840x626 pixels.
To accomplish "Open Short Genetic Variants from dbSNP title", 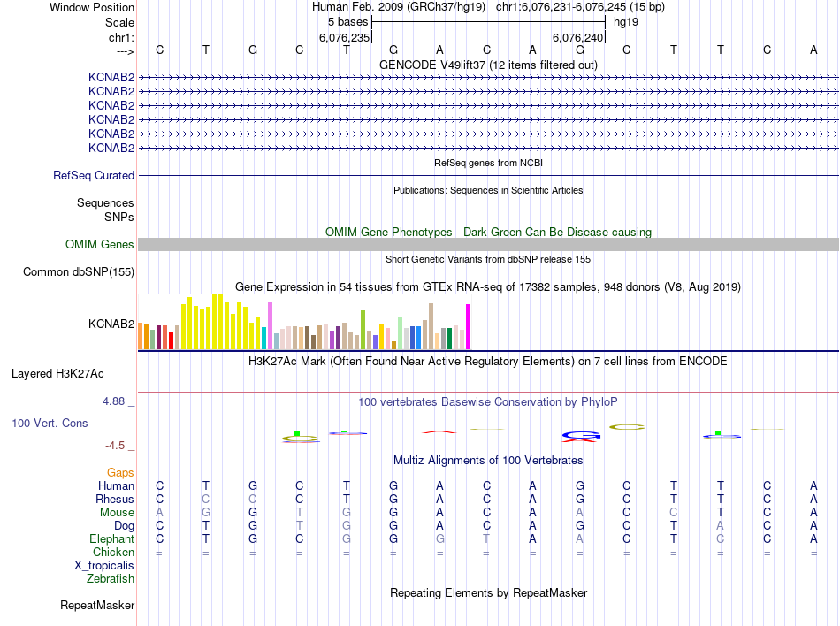I will click(488, 259).
